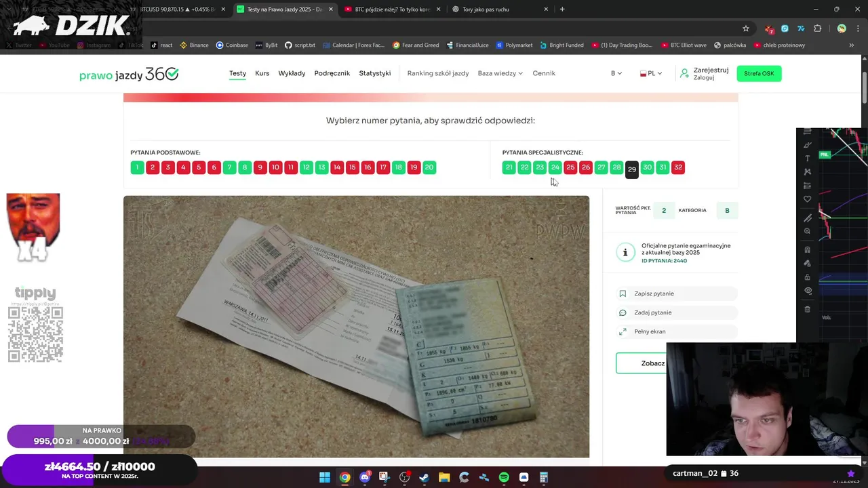Bookmark this page with star icon
Screen dimensions: 868x488
(746, 28)
